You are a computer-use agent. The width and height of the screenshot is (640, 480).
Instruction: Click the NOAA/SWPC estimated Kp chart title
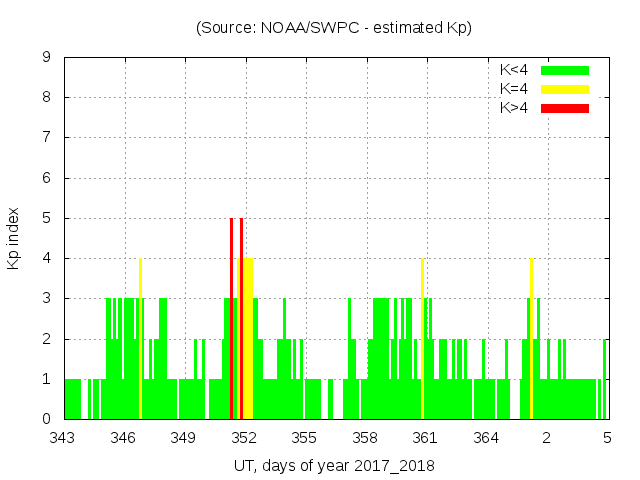(334, 28)
